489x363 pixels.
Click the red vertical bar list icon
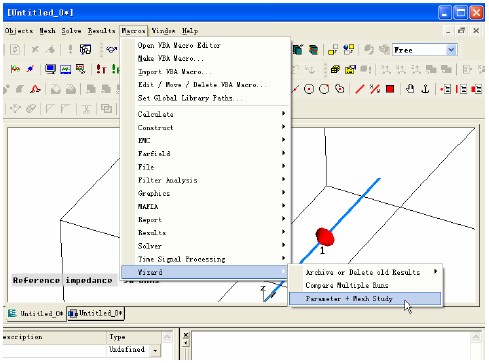click(x=461, y=89)
